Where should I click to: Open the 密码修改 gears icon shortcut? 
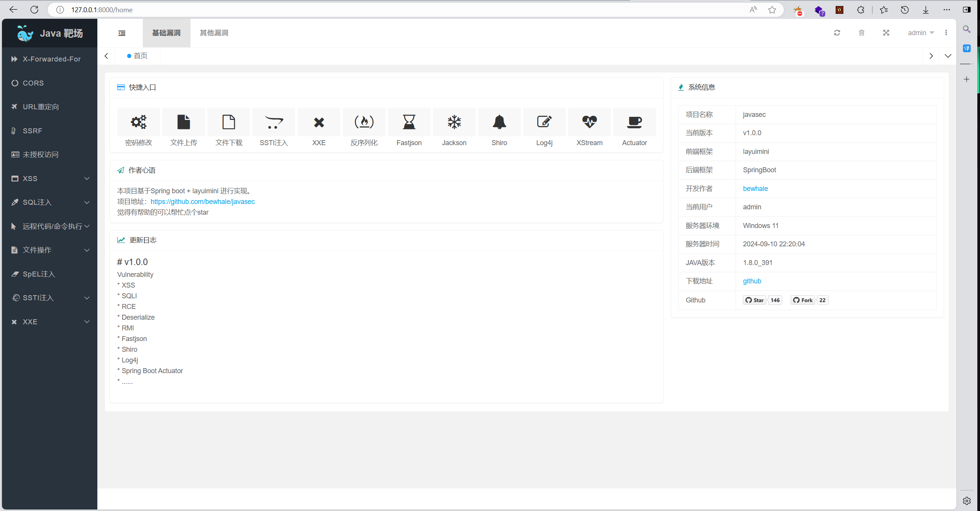pyautogui.click(x=138, y=122)
